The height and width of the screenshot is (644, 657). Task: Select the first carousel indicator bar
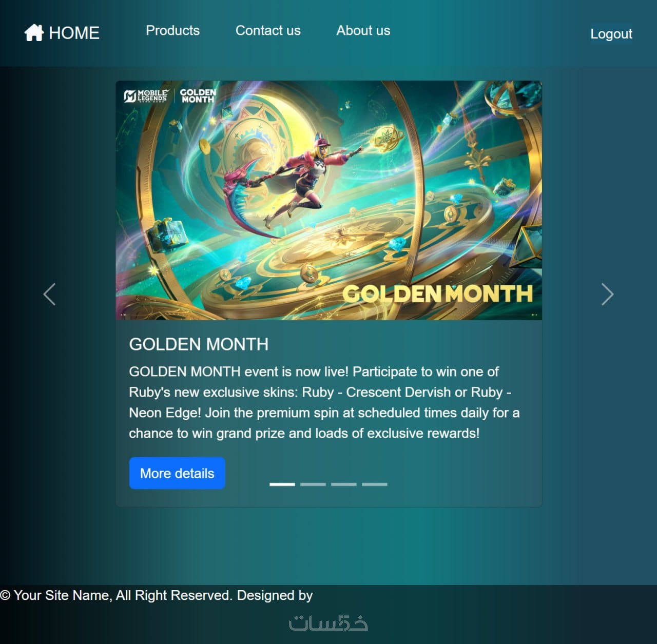pos(282,484)
